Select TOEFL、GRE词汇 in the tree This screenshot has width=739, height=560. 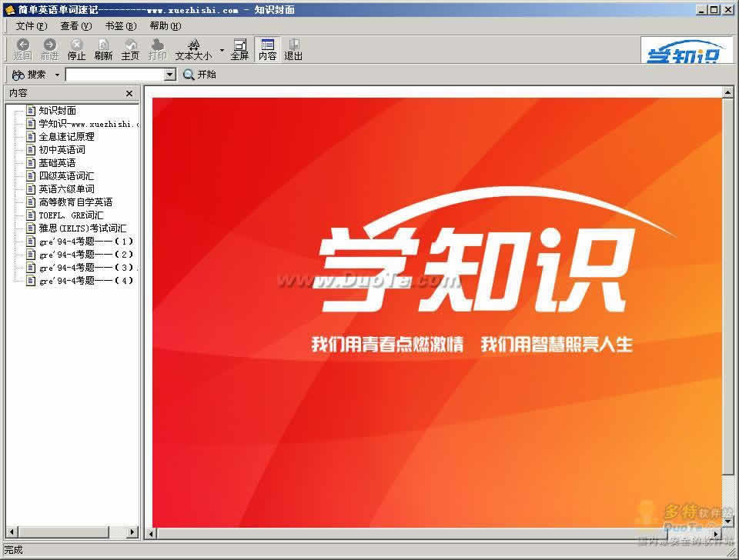[71, 215]
